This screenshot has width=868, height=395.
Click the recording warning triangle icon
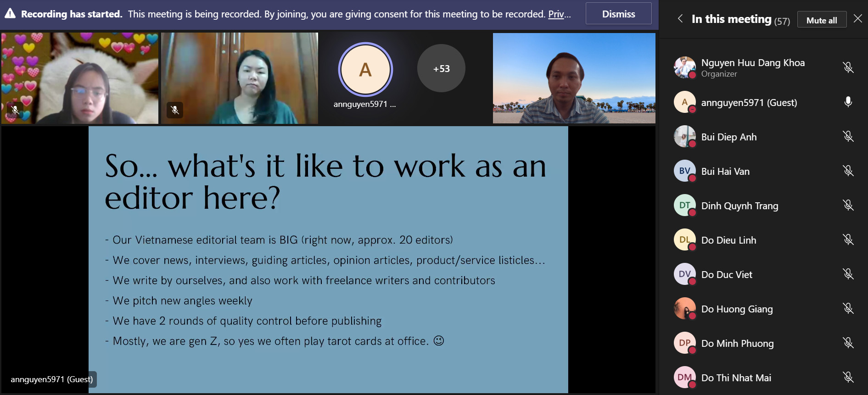[10, 13]
